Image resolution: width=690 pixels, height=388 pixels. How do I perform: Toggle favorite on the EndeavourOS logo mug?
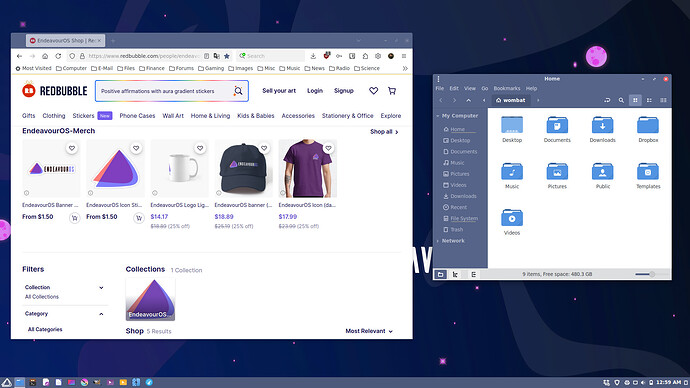pos(200,148)
